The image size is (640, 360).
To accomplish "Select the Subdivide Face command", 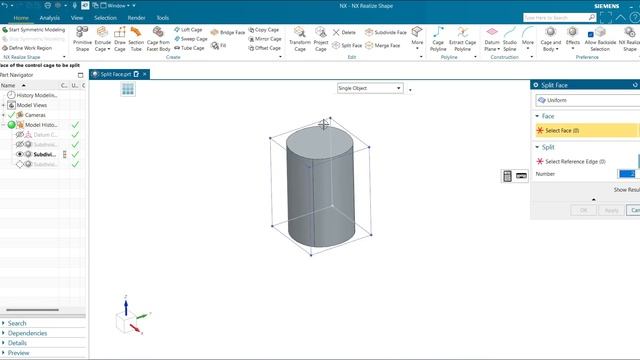I will click(x=386, y=32).
